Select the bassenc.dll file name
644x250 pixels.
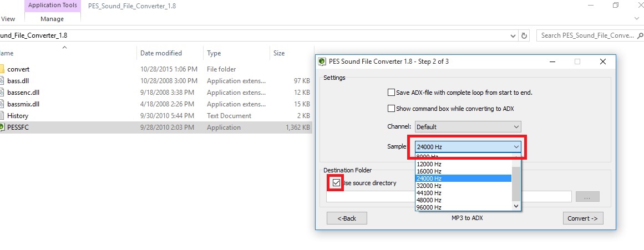tap(23, 93)
